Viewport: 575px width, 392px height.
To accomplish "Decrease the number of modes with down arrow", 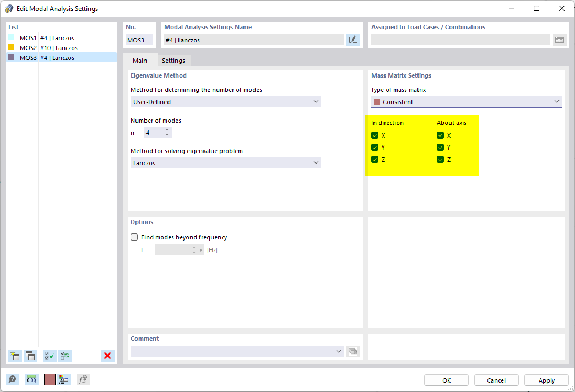I will tap(167, 135).
